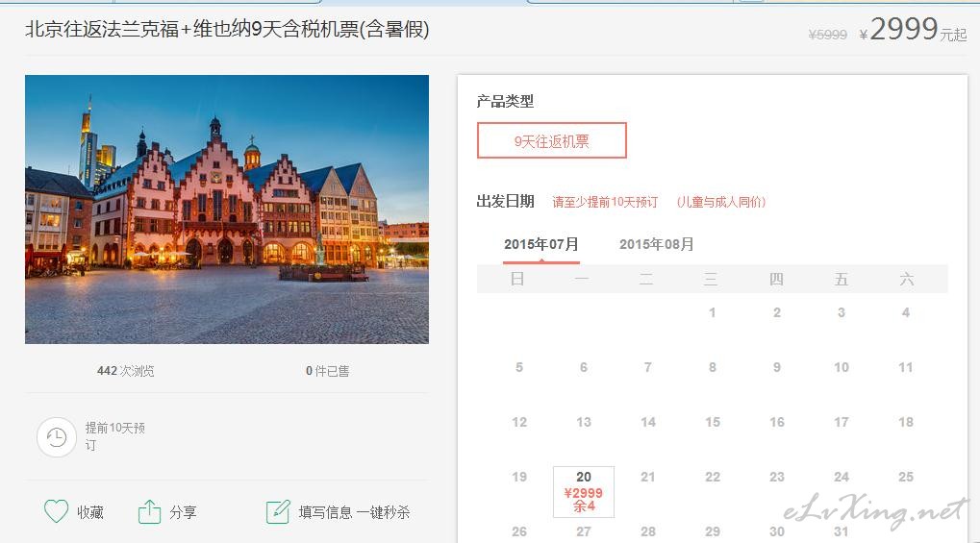Click calendar date 17
The image size is (980, 543).
(842, 423)
